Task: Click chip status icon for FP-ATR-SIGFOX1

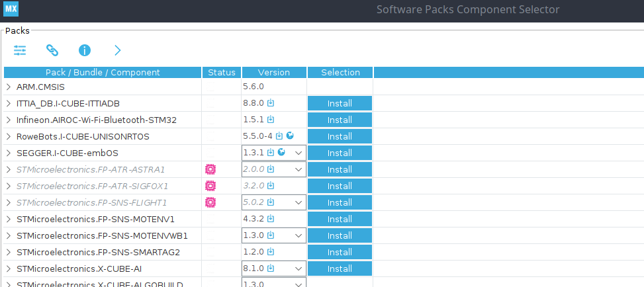Action: tap(210, 186)
